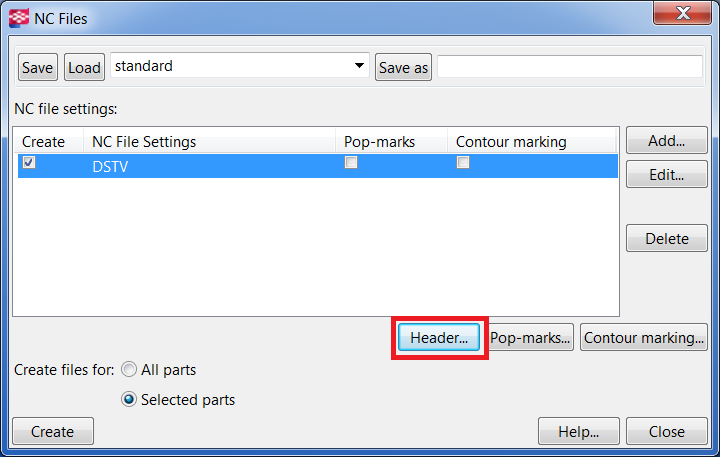Click the Load settings button
This screenshot has height=463, width=725.
coord(84,67)
